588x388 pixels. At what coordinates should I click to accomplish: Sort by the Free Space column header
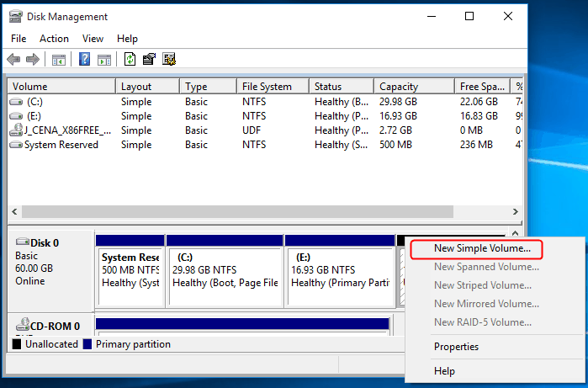tap(483, 87)
